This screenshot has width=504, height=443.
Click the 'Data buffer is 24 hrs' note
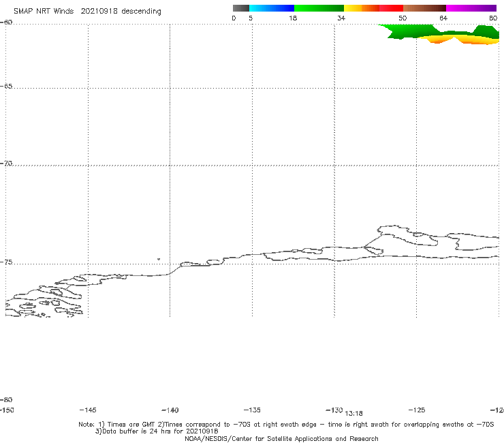click(x=157, y=431)
